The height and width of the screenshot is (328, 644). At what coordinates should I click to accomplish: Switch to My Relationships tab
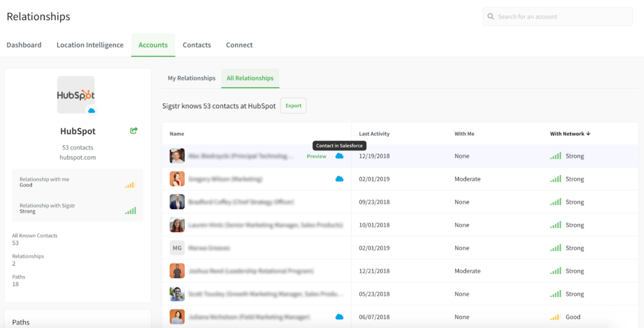(191, 78)
